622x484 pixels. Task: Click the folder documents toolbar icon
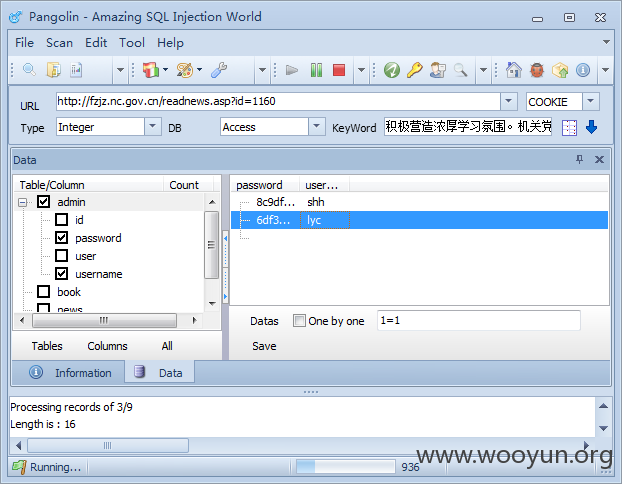(54, 70)
